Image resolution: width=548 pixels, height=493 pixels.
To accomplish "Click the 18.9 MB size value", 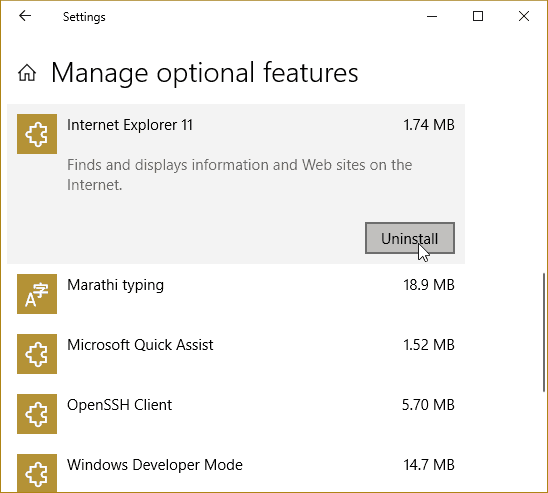I will [429, 285].
